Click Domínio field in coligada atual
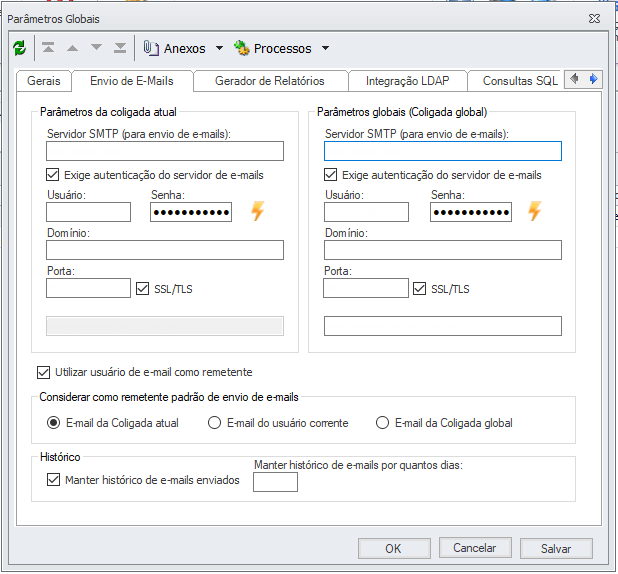The width and height of the screenshot is (618, 574). (165, 250)
